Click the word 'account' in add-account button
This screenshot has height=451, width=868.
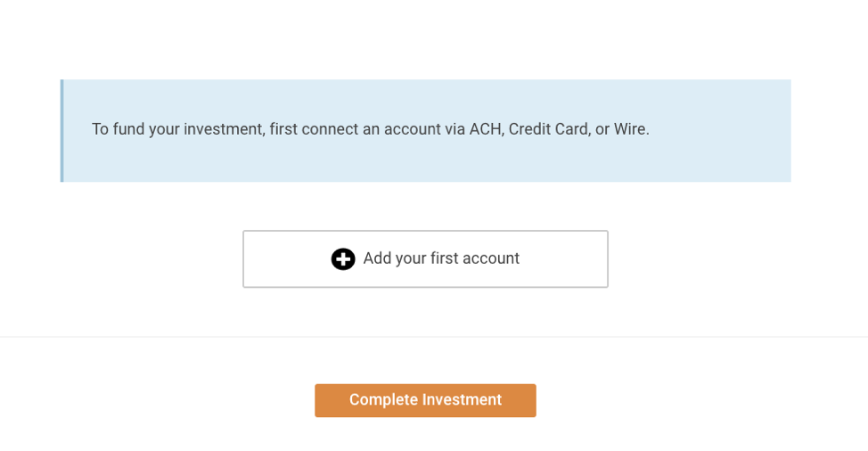click(x=490, y=258)
